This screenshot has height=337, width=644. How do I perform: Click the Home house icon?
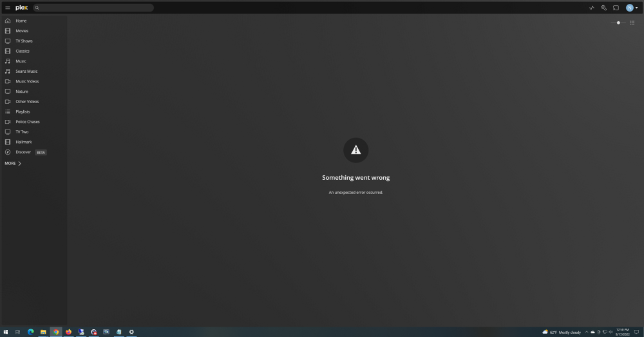(x=7, y=21)
